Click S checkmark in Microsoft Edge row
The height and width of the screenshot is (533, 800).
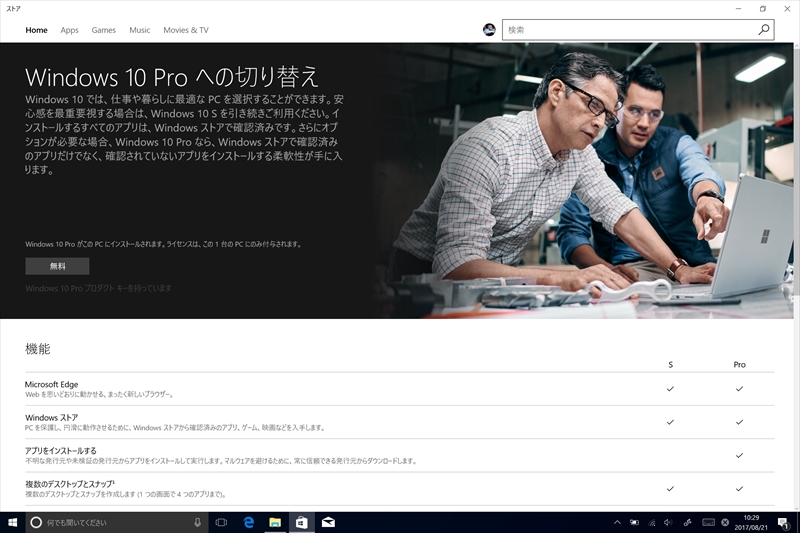click(670, 389)
